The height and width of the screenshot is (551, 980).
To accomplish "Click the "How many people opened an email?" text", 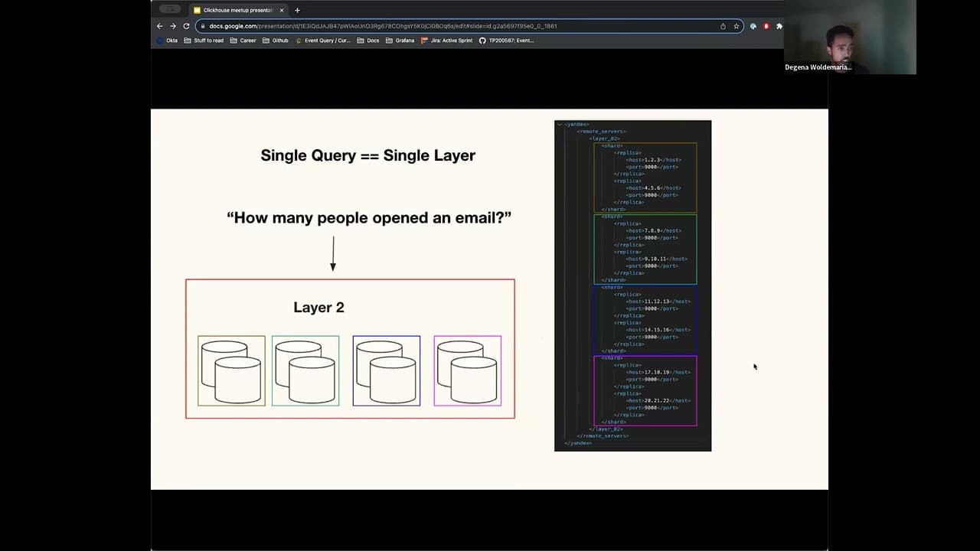I will pyautogui.click(x=369, y=218).
